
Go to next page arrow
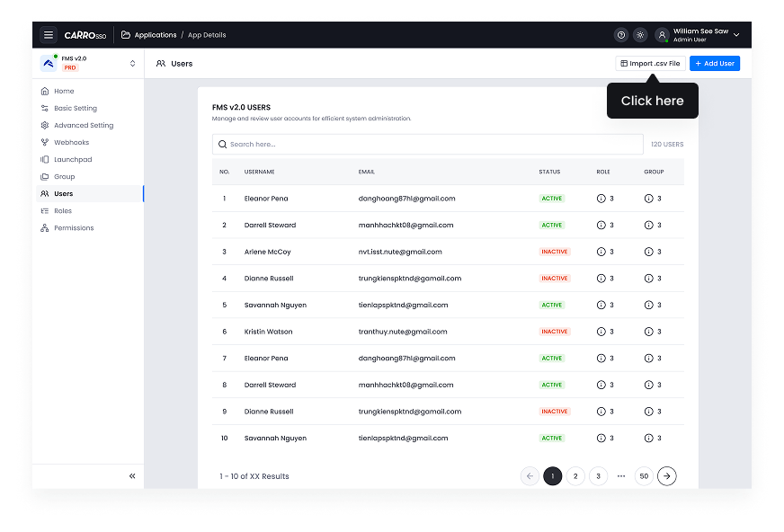pos(666,476)
